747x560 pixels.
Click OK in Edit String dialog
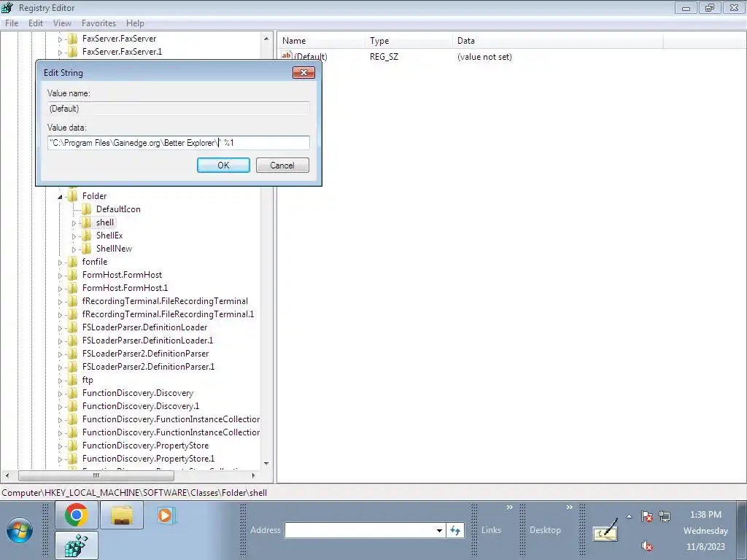223,166
